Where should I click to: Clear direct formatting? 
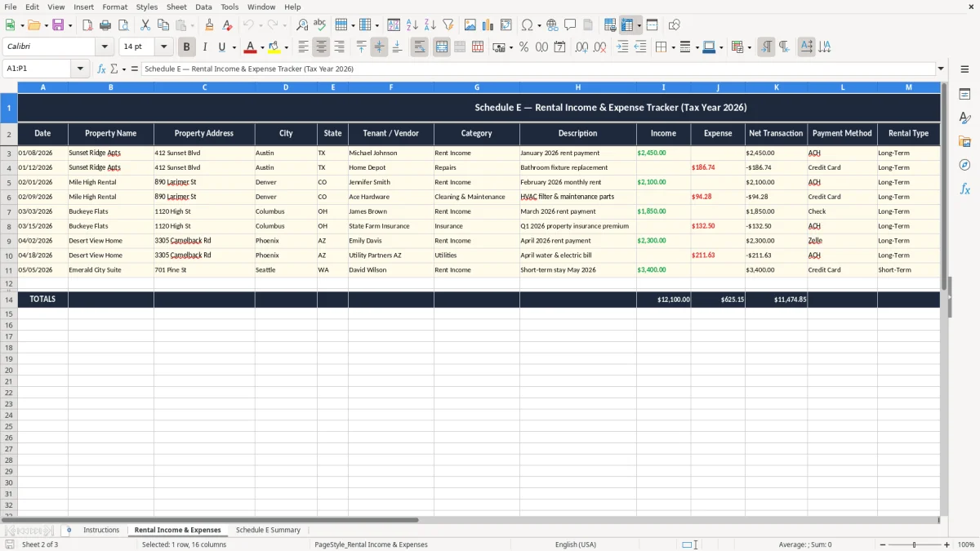pyautogui.click(x=228, y=25)
